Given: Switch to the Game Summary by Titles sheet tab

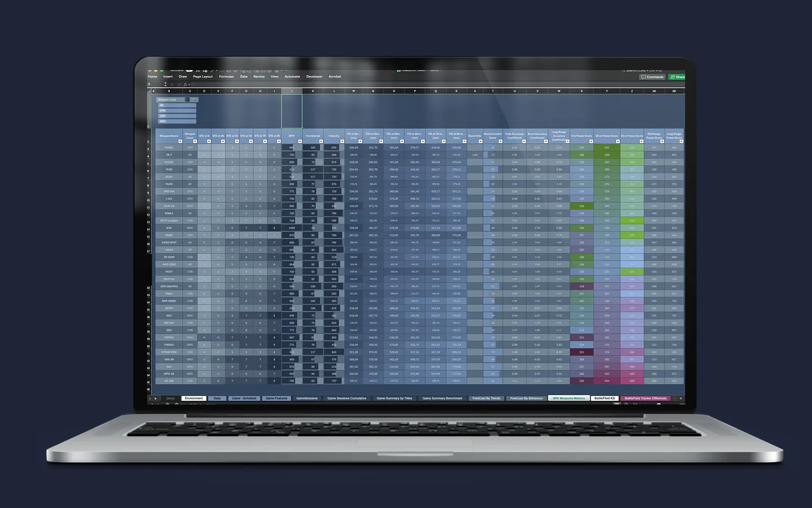Looking at the screenshot, I should click(394, 398).
